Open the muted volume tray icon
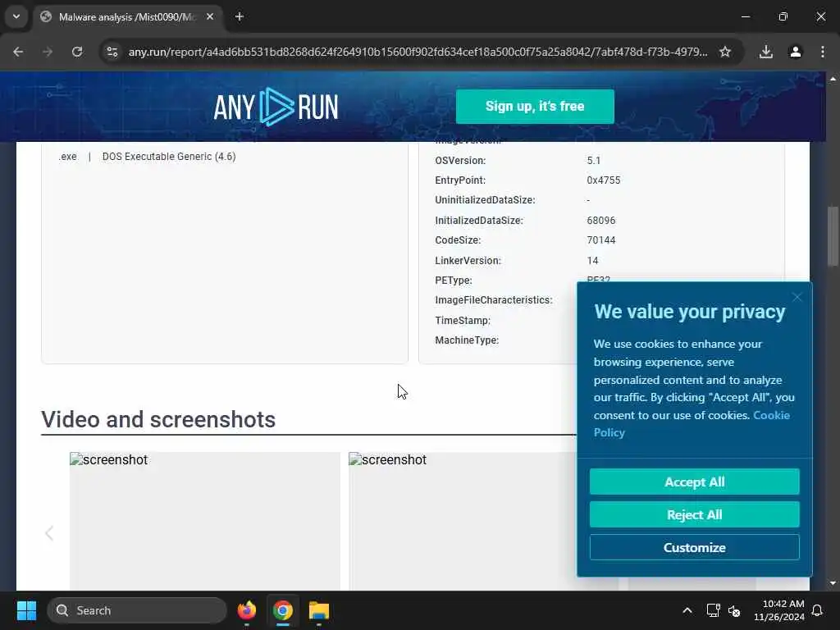 tap(734, 610)
